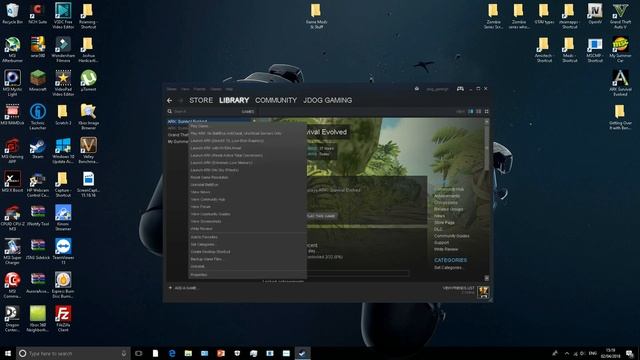Open the Recycle Bin desktop icon
The image size is (640, 360).
[x=12, y=14]
